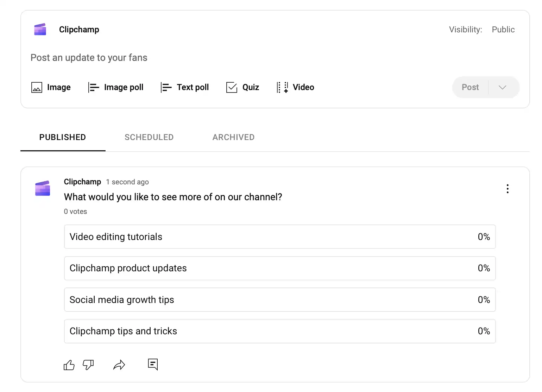Choose Clipchamp tips and tricks option
This screenshot has width=542, height=392.
coord(280,331)
